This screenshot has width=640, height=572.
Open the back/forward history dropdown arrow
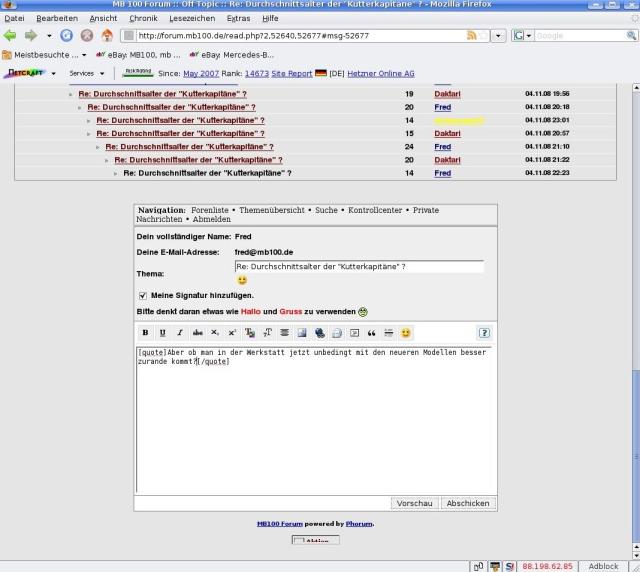click(x=50, y=35)
